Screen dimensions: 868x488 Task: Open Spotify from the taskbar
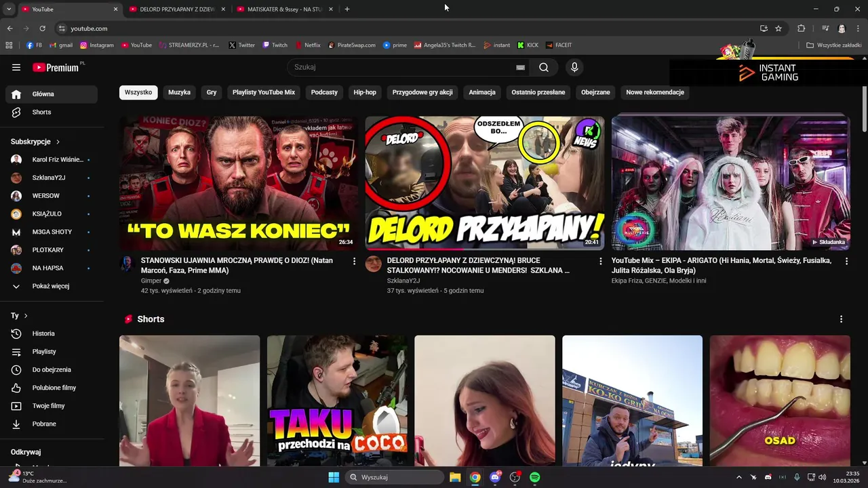click(x=534, y=477)
